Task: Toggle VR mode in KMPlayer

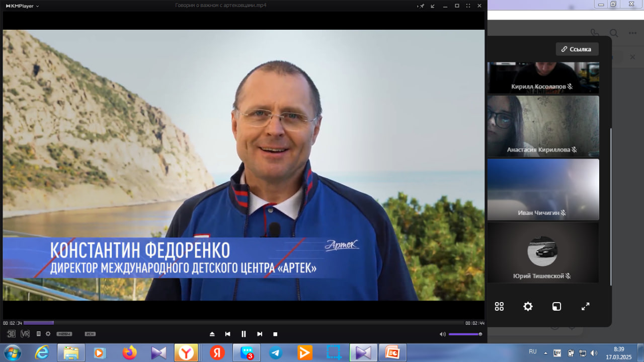Action: 25,334
